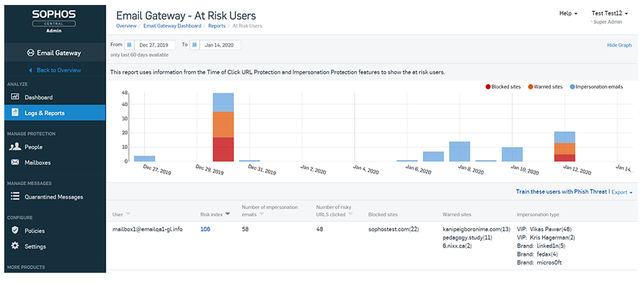Go to Email Gateway Dashboard breadcrumb
644x282 pixels.
click(172, 25)
